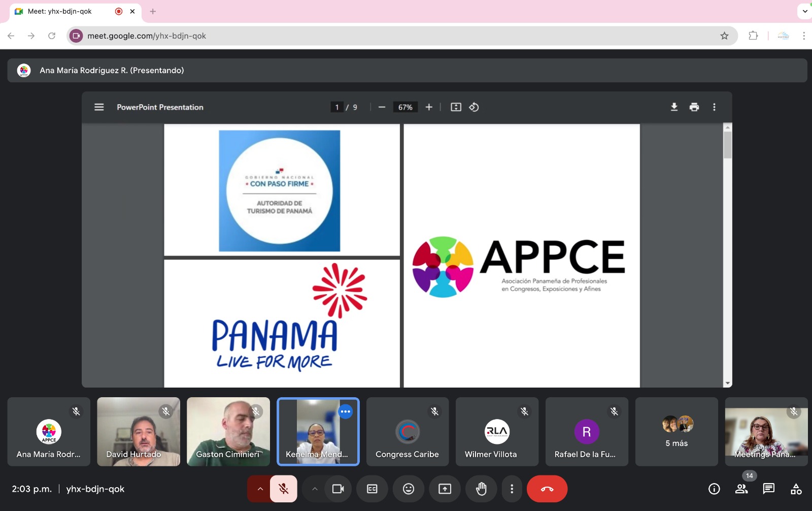Open the emoji reactions button
This screenshot has width=812, height=511.
(409, 489)
